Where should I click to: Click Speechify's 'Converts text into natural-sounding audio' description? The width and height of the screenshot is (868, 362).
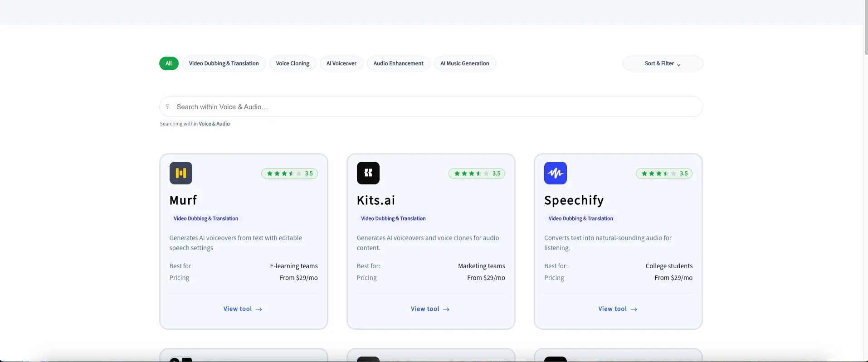pos(608,243)
